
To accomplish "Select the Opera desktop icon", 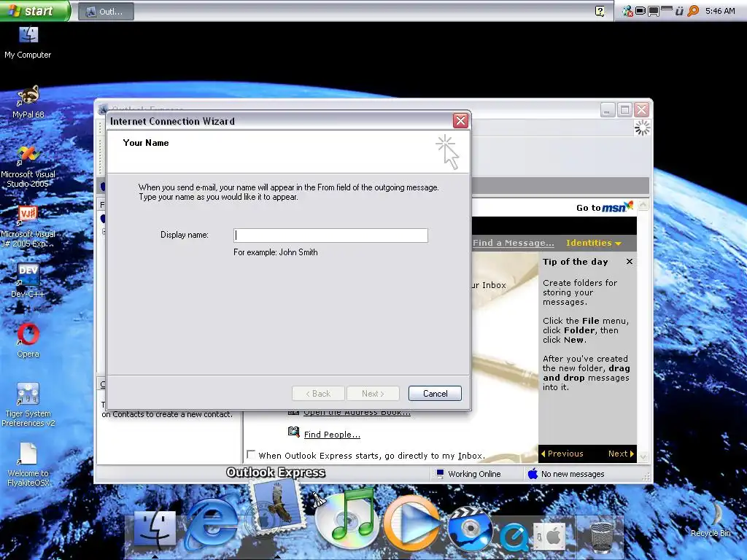I will click(x=28, y=341).
